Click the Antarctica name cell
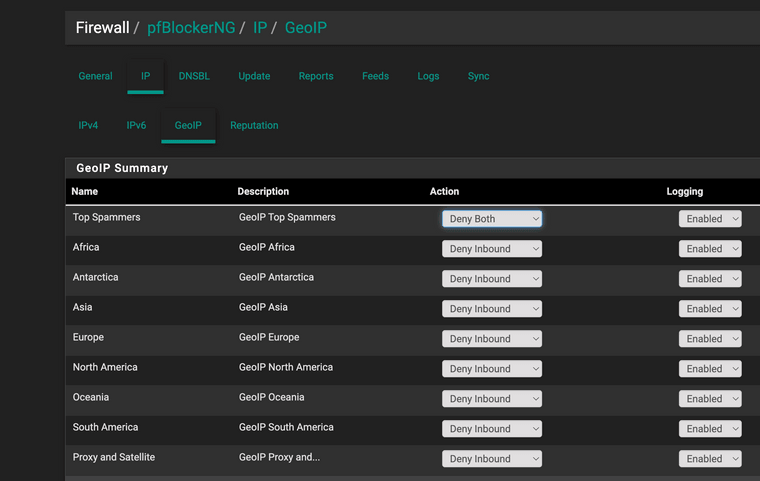This screenshot has width=760, height=481. (x=95, y=277)
